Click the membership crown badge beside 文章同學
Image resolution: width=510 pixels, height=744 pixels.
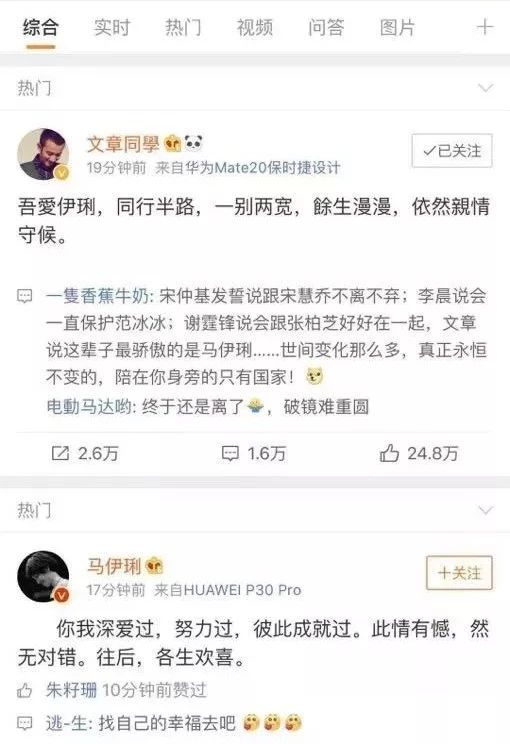point(173,143)
